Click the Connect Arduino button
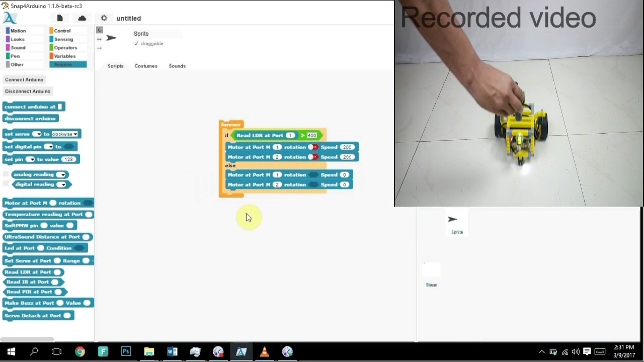The height and width of the screenshot is (362, 644). click(24, 79)
